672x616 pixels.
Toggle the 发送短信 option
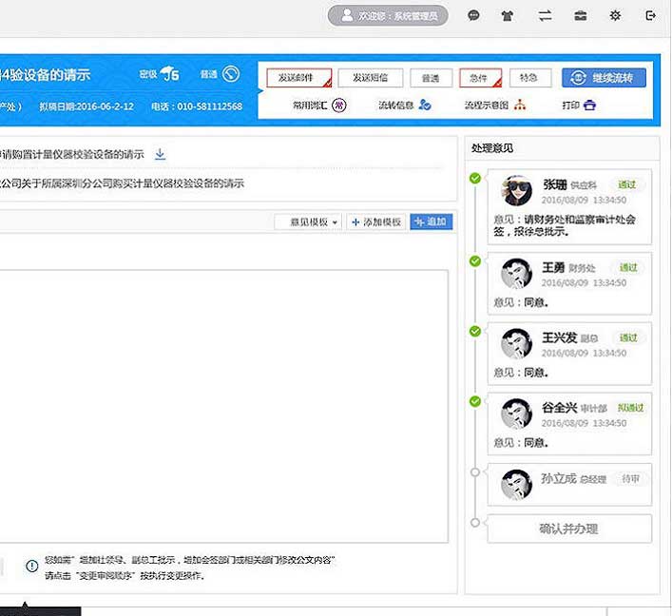(x=370, y=78)
